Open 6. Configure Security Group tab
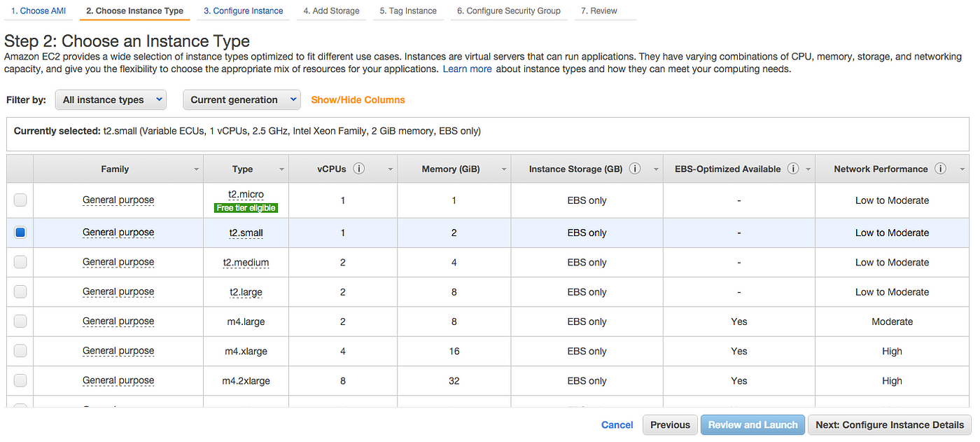The width and height of the screenshot is (980, 442). [x=509, y=11]
